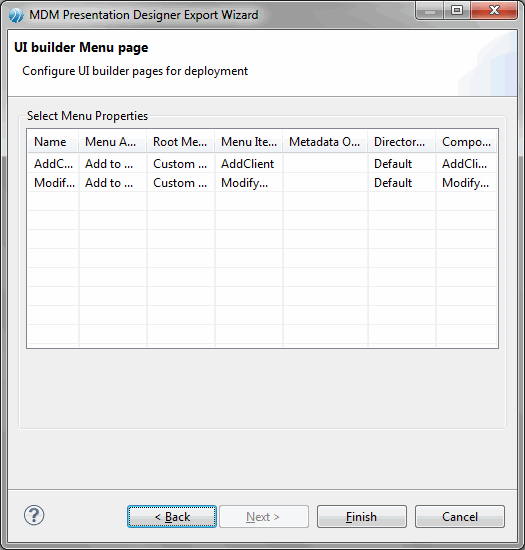
Task: Select the 'AddClient' menu item cell
Action: click(249, 163)
